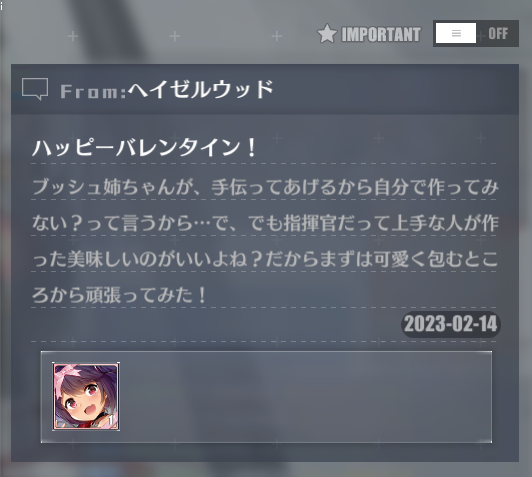Click the blurred background left of IMPORTANT
The image size is (532, 477).
(170, 34)
